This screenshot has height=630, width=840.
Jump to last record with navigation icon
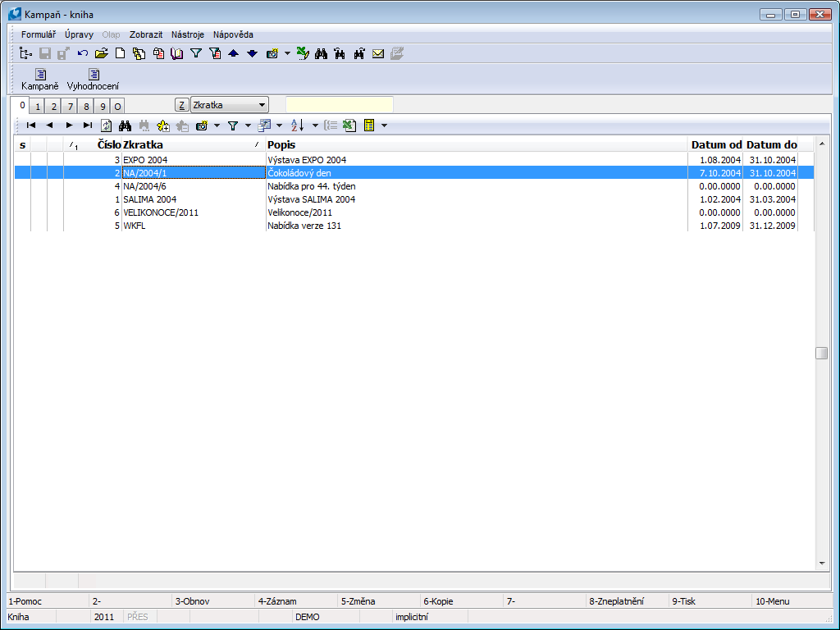pos(87,126)
